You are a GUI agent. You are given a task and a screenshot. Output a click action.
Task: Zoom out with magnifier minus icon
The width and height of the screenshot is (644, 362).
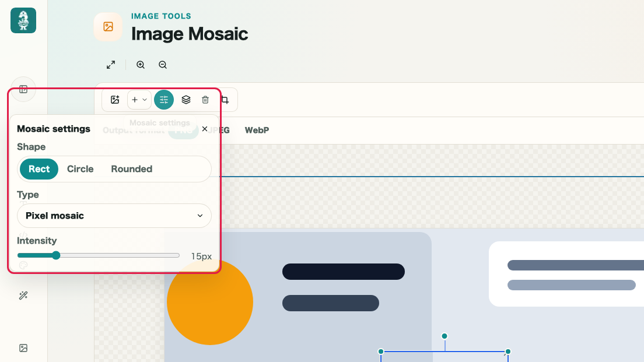tap(163, 65)
